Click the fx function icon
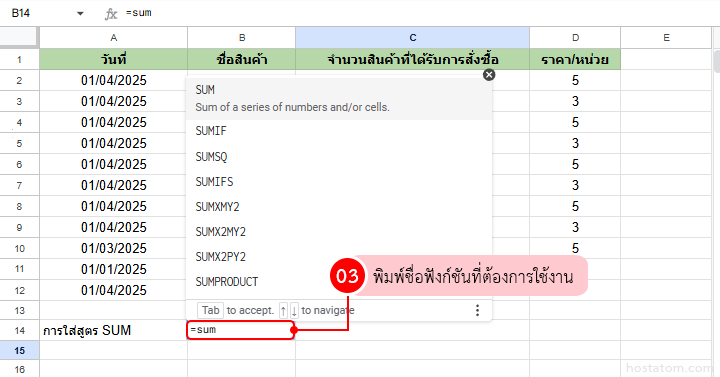This screenshot has height=377, width=720. pyautogui.click(x=111, y=14)
